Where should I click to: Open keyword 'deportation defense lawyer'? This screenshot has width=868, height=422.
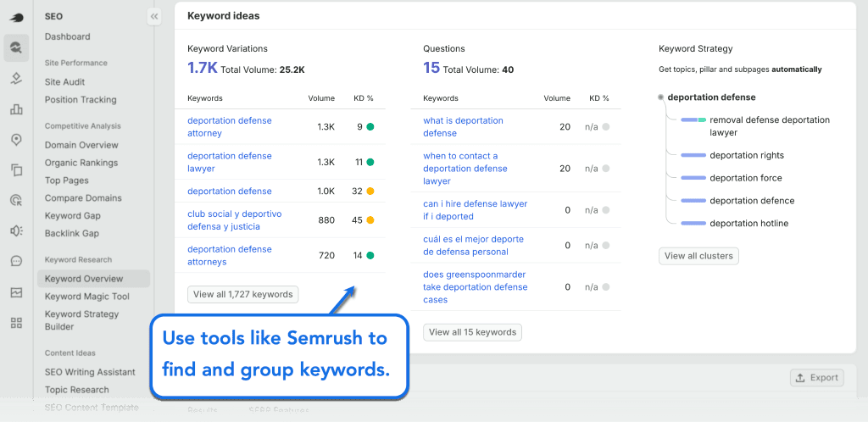230,162
